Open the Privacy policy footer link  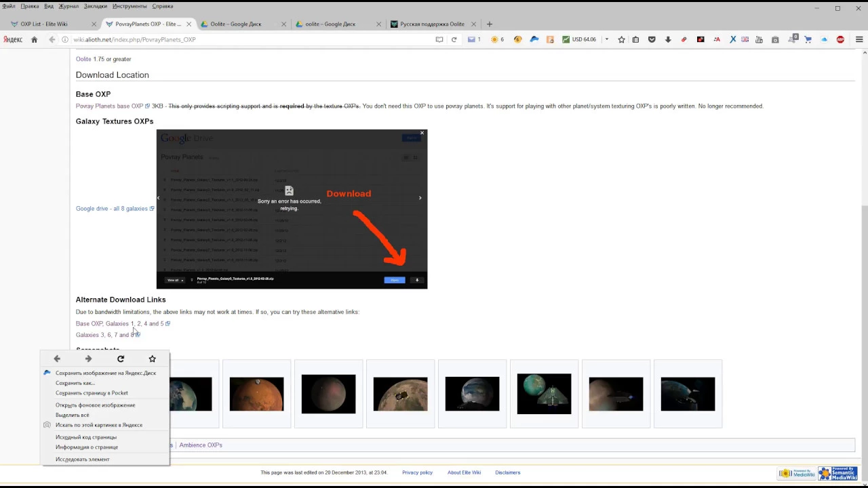point(417,472)
